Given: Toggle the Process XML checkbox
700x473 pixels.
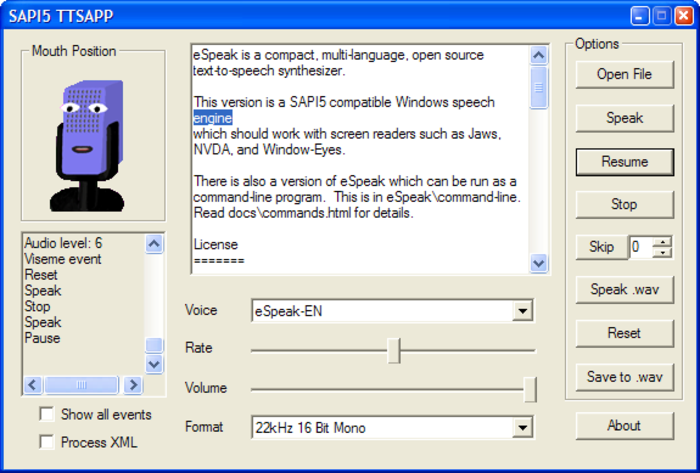Looking at the screenshot, I should tap(47, 442).
